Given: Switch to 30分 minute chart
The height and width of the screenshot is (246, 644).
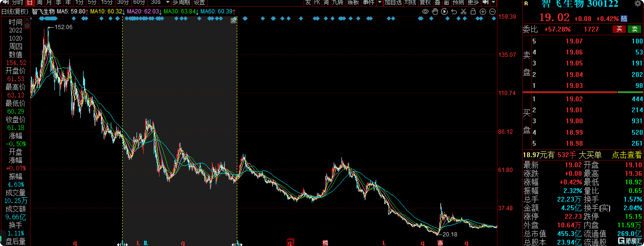Looking at the screenshot, I should [123, 2].
